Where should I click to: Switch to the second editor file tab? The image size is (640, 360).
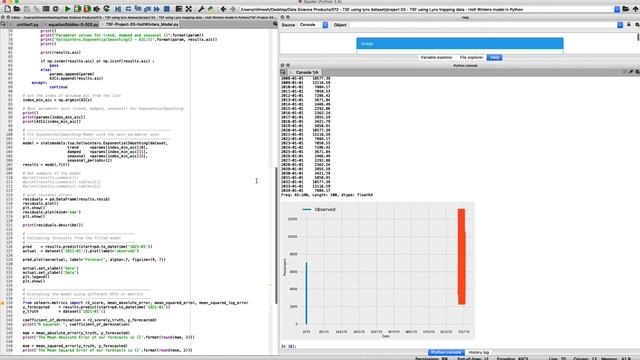click(x=73, y=24)
